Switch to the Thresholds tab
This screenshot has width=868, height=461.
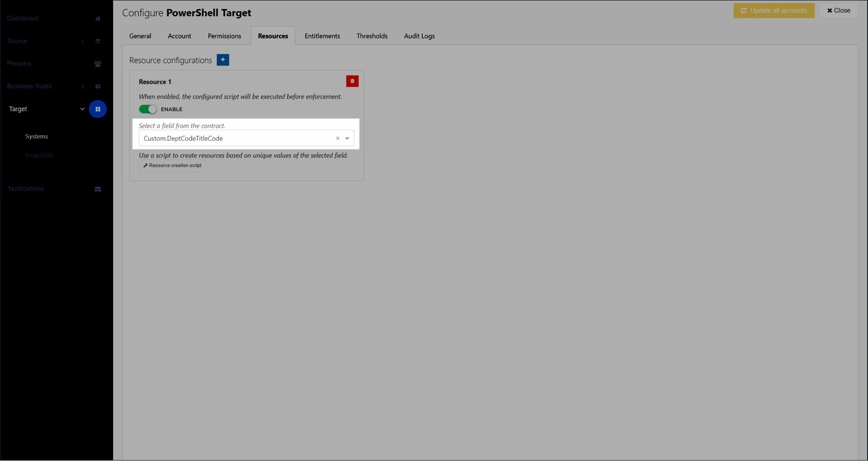click(x=372, y=36)
